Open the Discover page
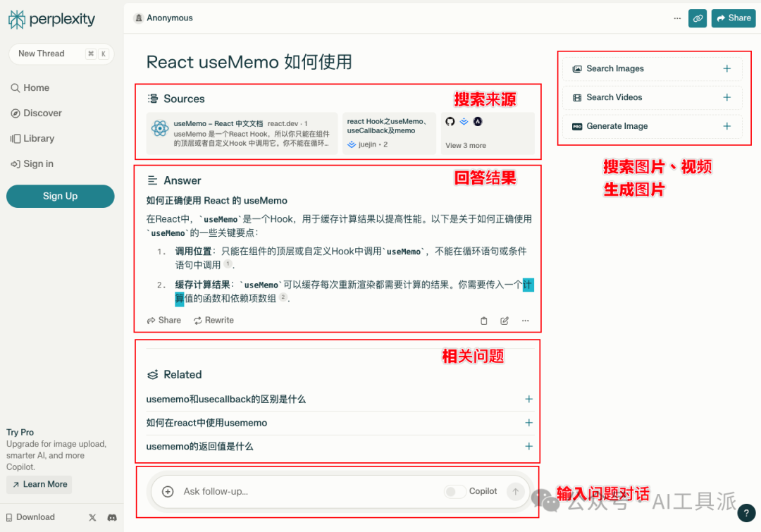Image resolution: width=761 pixels, height=532 pixels. point(37,113)
